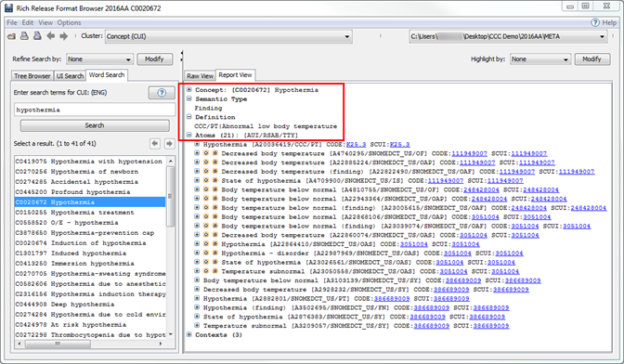Click Modify next to Highlight by

point(592,59)
